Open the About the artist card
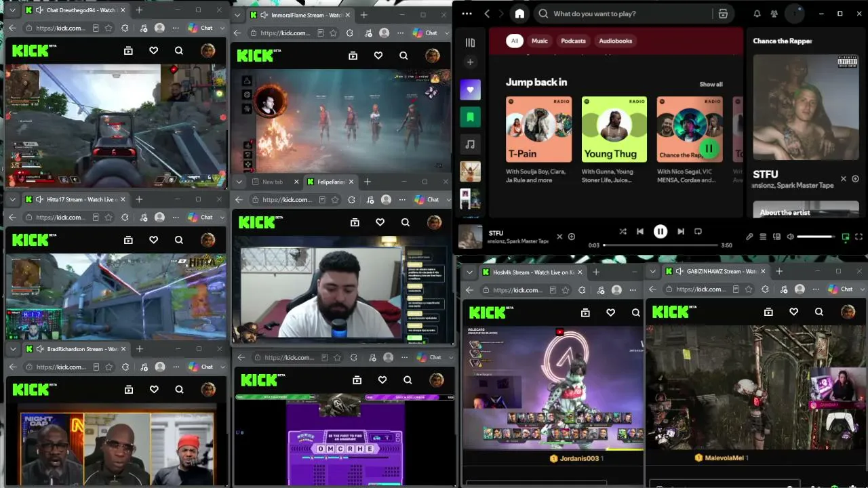The image size is (868, 488). (x=806, y=209)
